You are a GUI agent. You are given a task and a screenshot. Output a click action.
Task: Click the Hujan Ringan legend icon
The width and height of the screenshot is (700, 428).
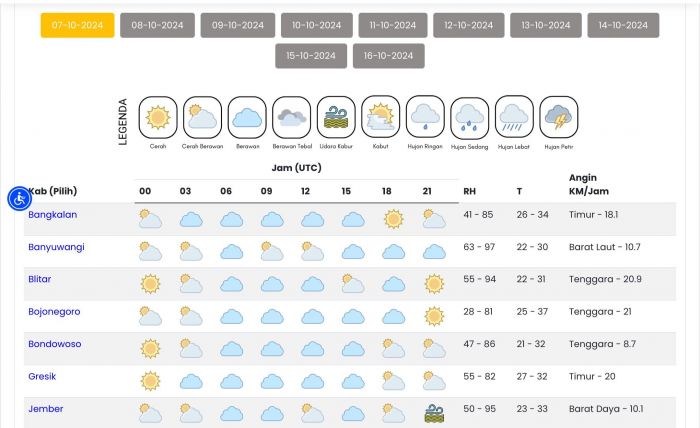(x=425, y=117)
